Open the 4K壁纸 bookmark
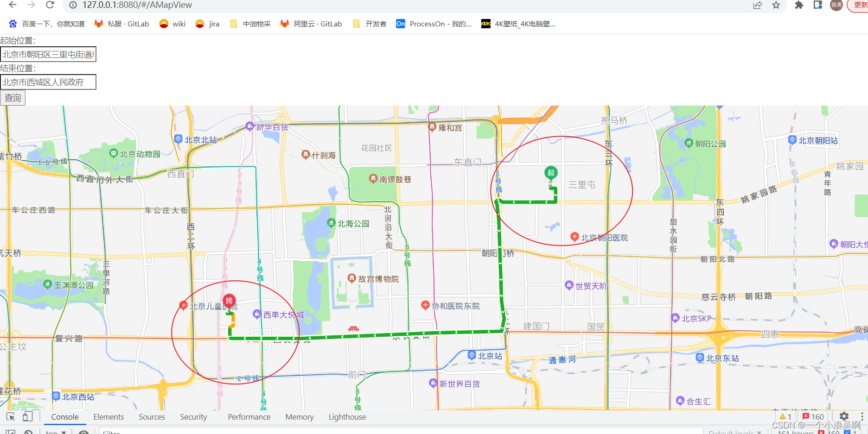Viewport: 868px width, 434px height. (518, 24)
